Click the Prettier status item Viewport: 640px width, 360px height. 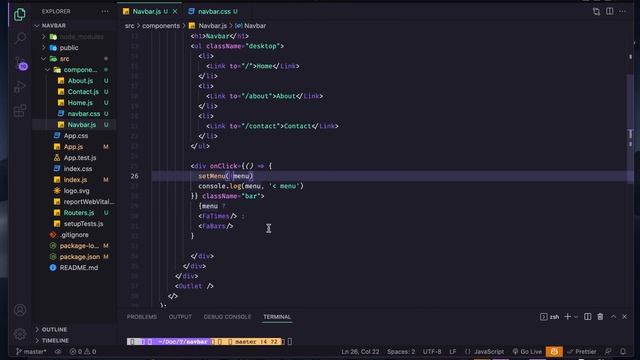582,351
